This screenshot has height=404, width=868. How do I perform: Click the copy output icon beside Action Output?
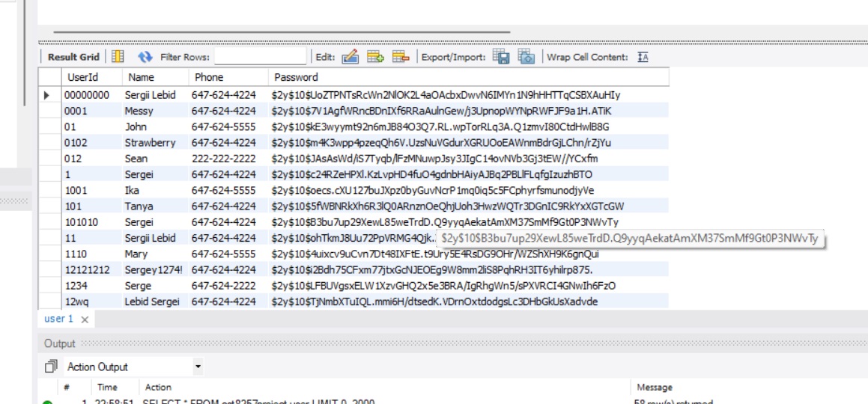pyautogui.click(x=51, y=367)
